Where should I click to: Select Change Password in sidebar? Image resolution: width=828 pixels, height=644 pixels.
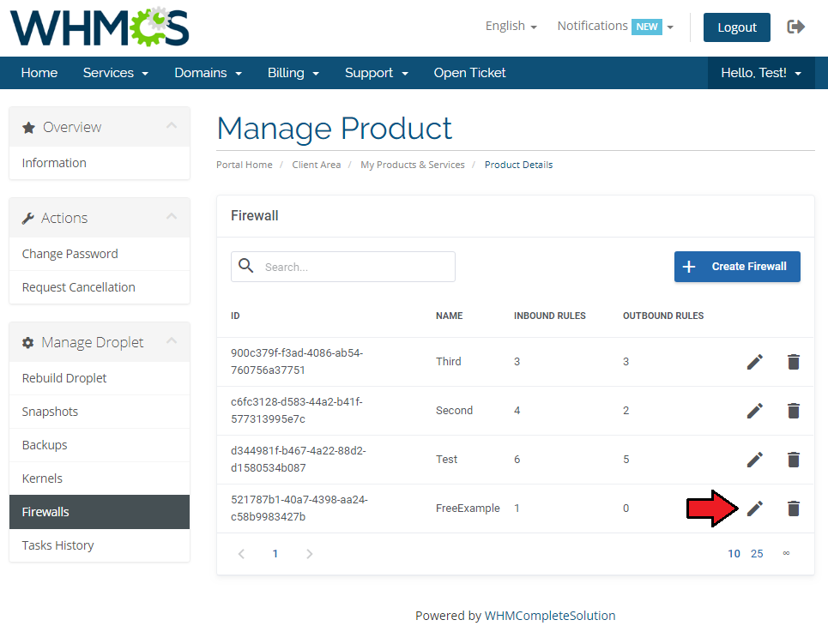pyautogui.click(x=100, y=254)
